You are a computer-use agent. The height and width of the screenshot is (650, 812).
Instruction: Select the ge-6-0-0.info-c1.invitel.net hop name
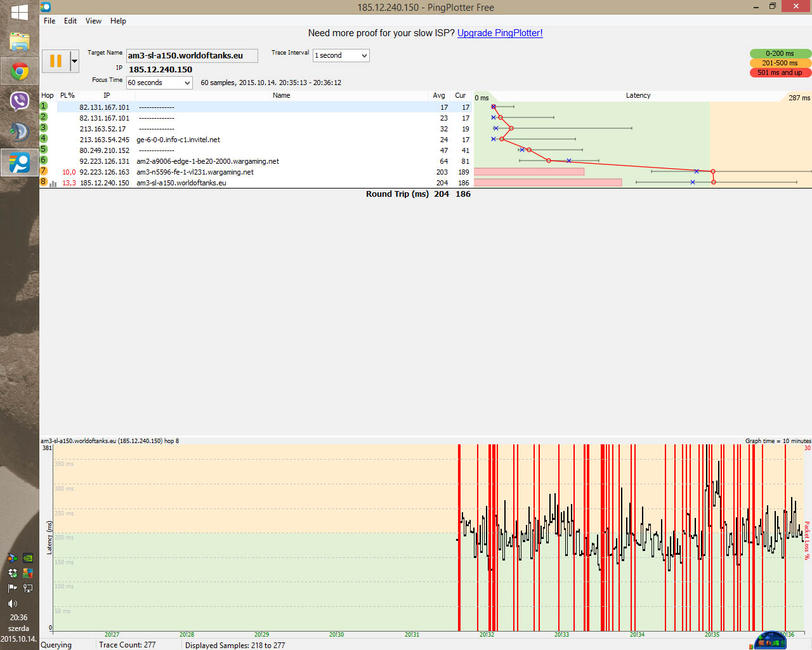pyautogui.click(x=178, y=140)
